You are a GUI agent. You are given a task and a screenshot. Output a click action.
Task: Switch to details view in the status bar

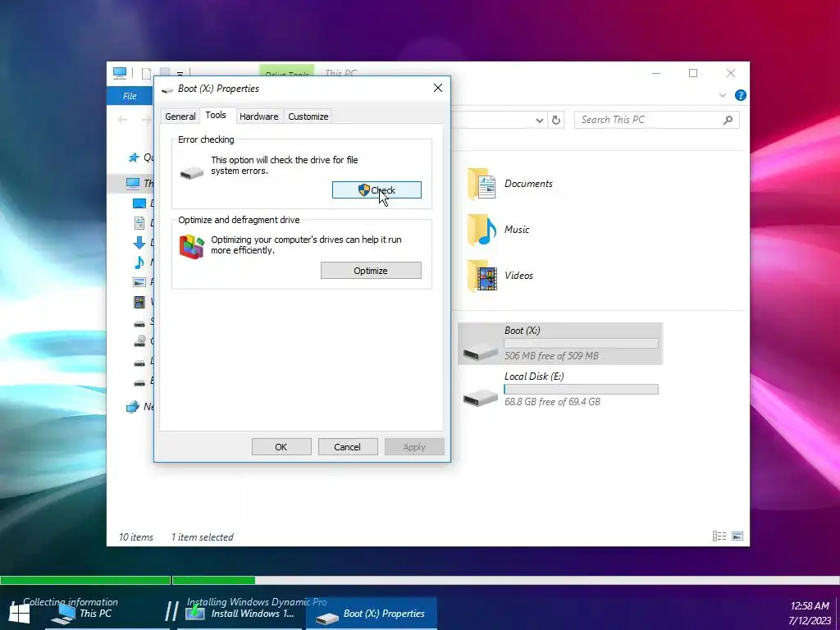(719, 536)
